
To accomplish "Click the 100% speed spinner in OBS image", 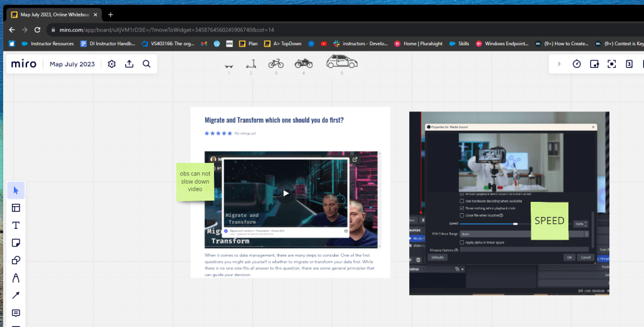I will pyautogui.click(x=581, y=224).
